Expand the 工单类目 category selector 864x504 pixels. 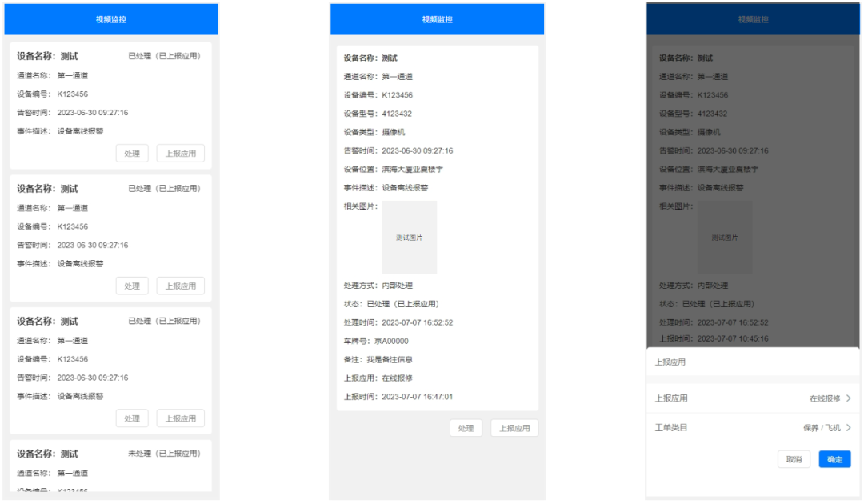coord(752,428)
